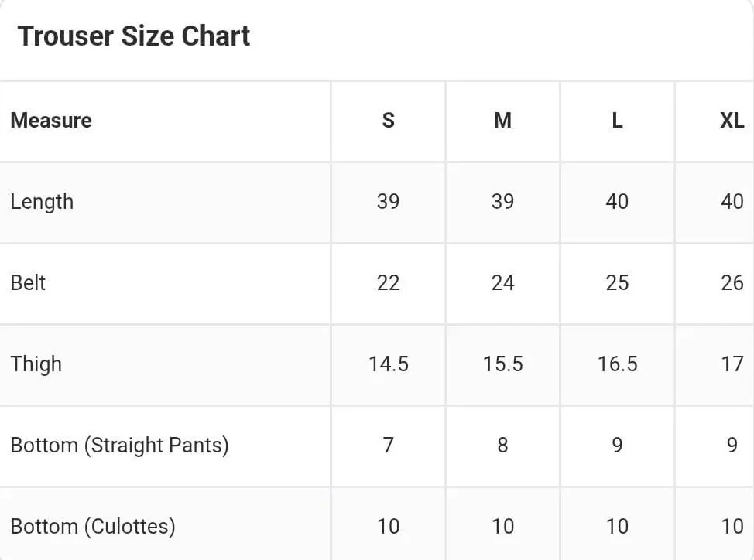Select the S size column header
This screenshot has height=560, width=754.
coord(388,121)
